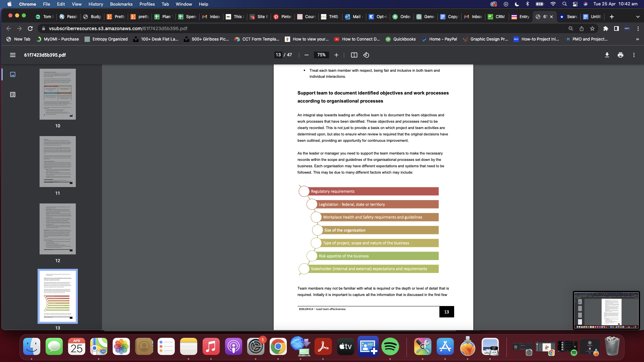
Task: Edit the page number input field
Action: (x=278, y=55)
